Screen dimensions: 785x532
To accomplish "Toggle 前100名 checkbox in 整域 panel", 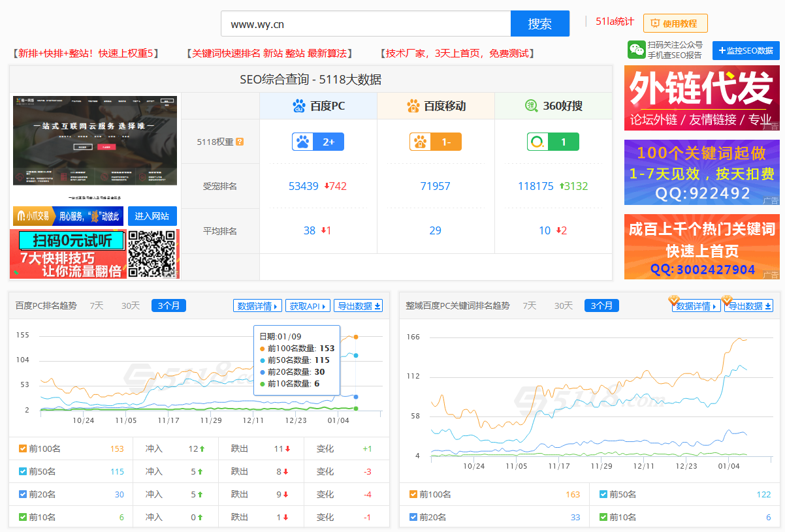I will [413, 494].
